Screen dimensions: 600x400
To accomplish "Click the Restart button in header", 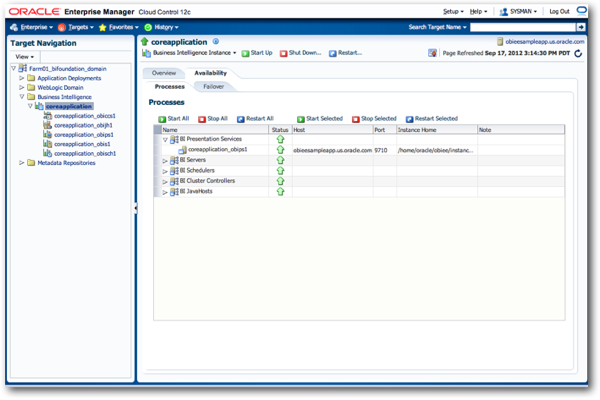I will (346, 53).
